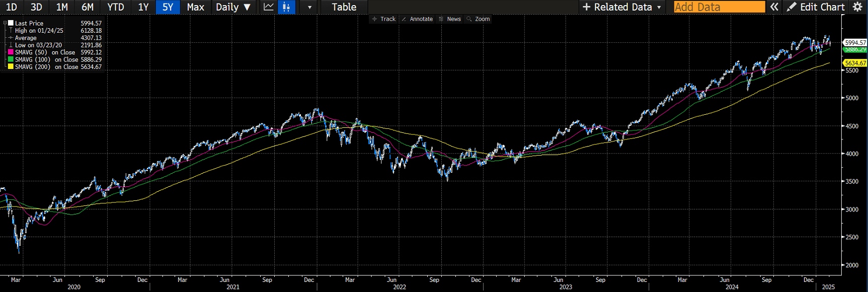The height and width of the screenshot is (292, 868).
Task: Click the Edit Chart button
Action: pyautogui.click(x=816, y=7)
